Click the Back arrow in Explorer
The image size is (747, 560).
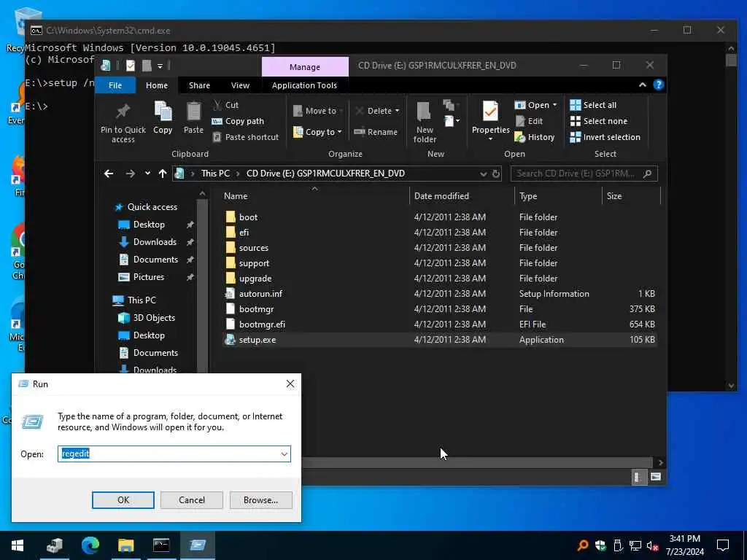click(109, 174)
